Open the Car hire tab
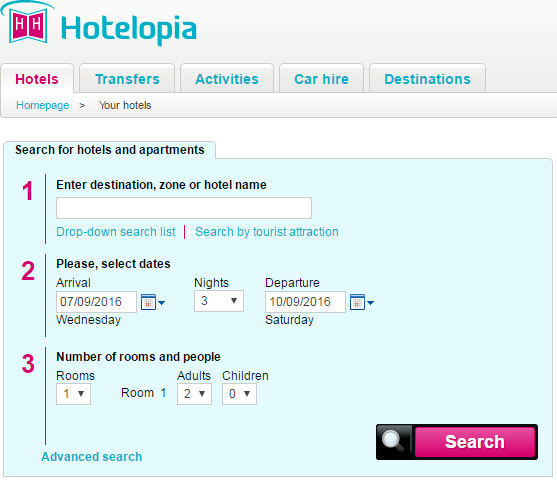The width and height of the screenshot is (557, 481). pos(321,79)
